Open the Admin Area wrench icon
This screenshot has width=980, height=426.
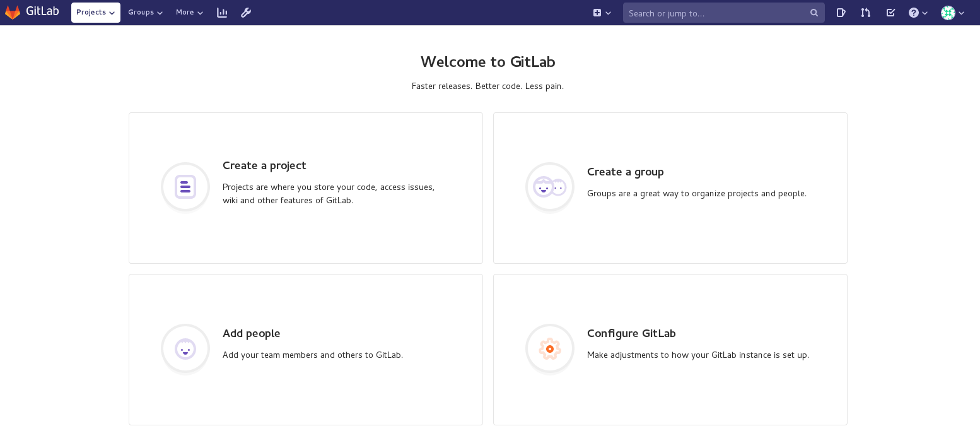246,13
